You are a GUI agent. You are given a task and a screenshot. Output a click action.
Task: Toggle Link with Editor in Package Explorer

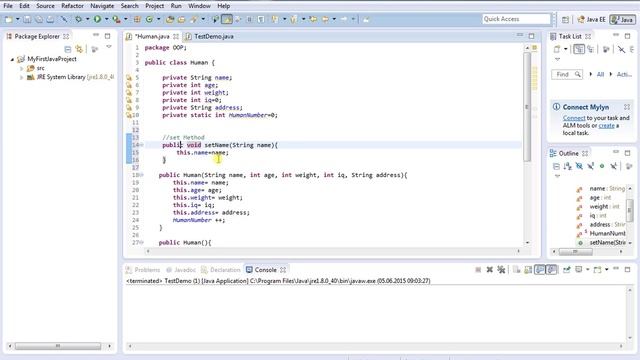click(79, 49)
